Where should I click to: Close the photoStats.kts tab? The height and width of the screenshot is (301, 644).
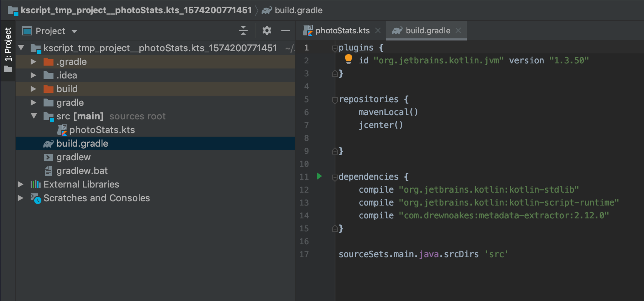[x=378, y=30]
